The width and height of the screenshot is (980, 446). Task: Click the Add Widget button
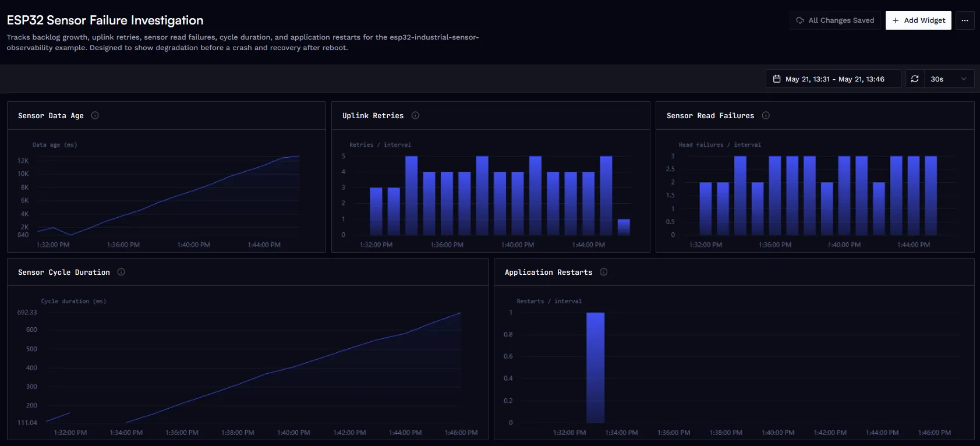(918, 20)
